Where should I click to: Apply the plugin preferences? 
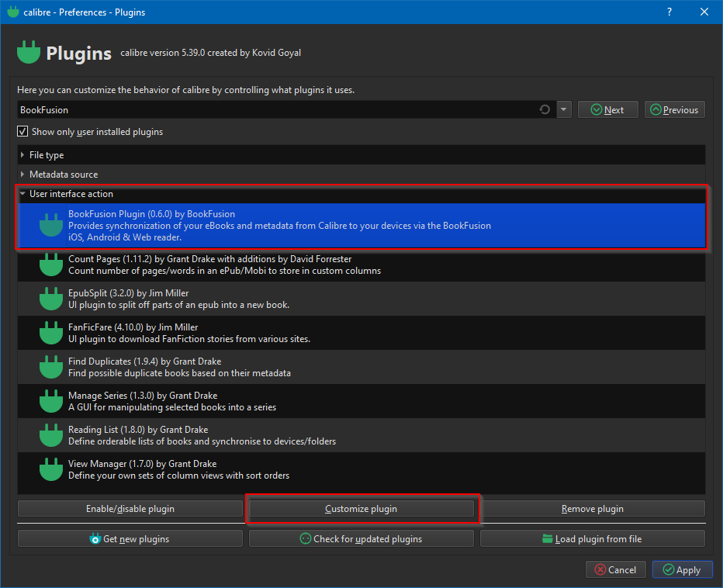[x=683, y=569]
